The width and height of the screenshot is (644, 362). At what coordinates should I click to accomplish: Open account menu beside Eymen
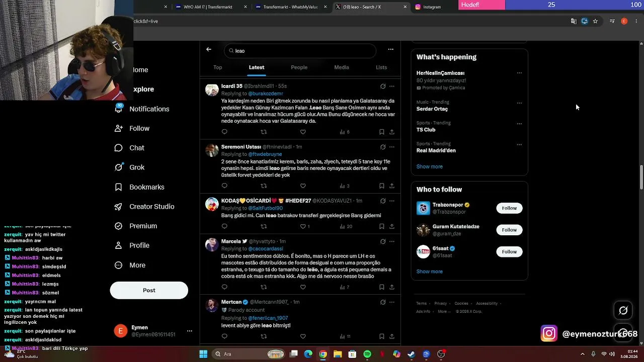pos(190,331)
